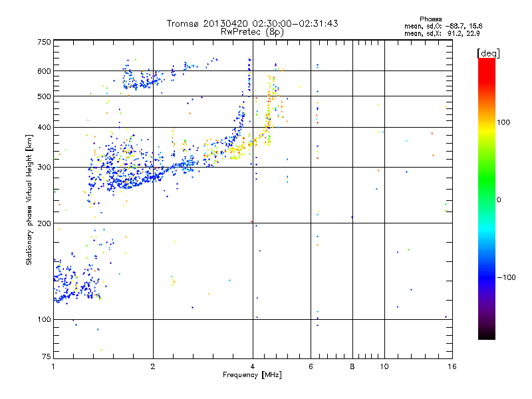Click the x-axis label '4'
The image size is (532, 399).
(x=253, y=366)
